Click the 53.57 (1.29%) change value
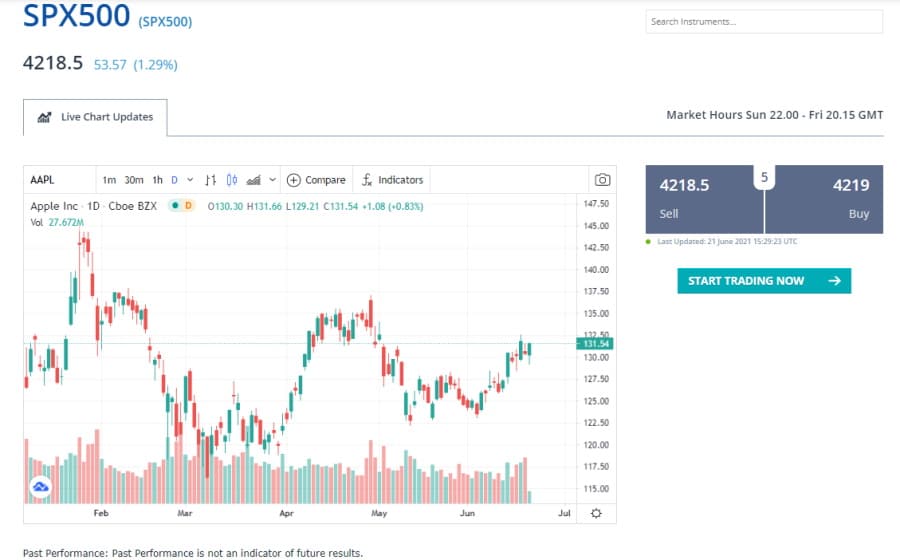This screenshot has width=900, height=560. tap(135, 65)
